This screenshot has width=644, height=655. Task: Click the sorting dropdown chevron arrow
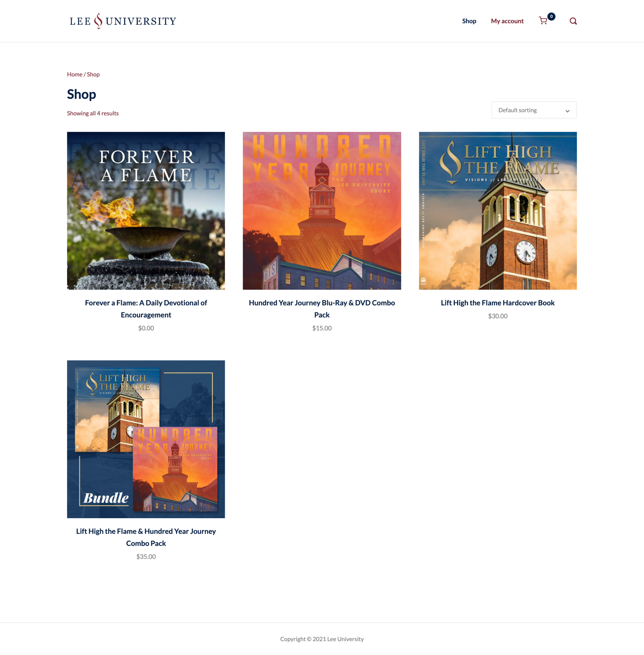point(567,111)
